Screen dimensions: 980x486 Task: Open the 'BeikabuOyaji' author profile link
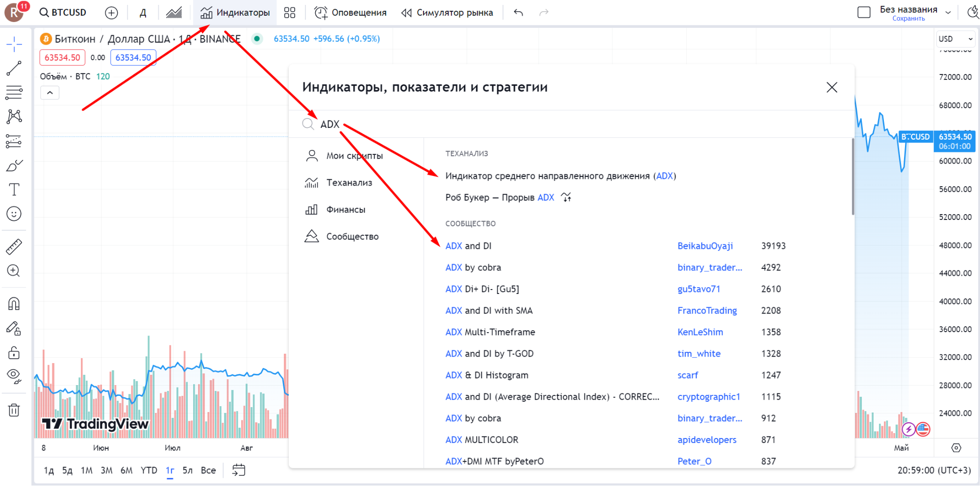pyautogui.click(x=705, y=245)
